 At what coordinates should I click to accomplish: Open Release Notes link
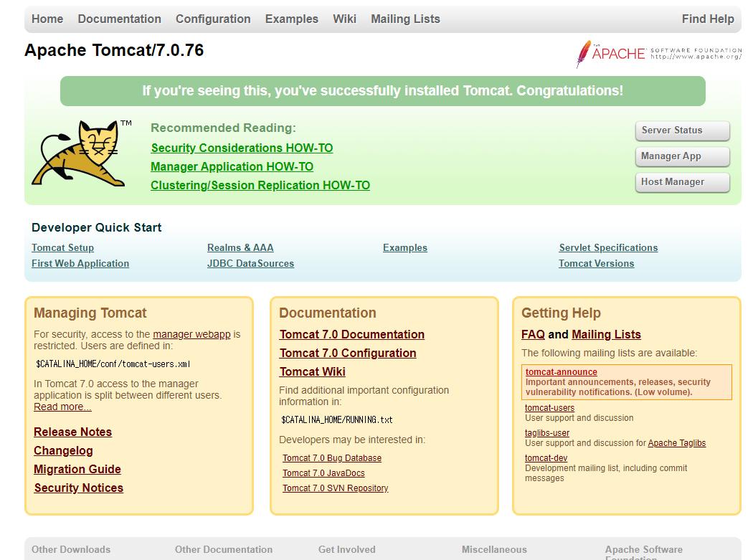click(72, 432)
